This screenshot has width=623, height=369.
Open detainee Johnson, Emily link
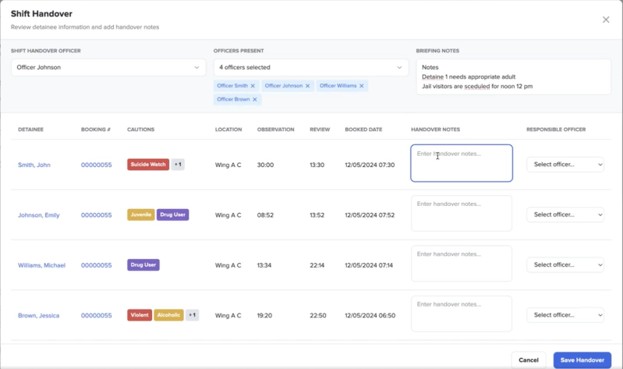[x=39, y=215]
